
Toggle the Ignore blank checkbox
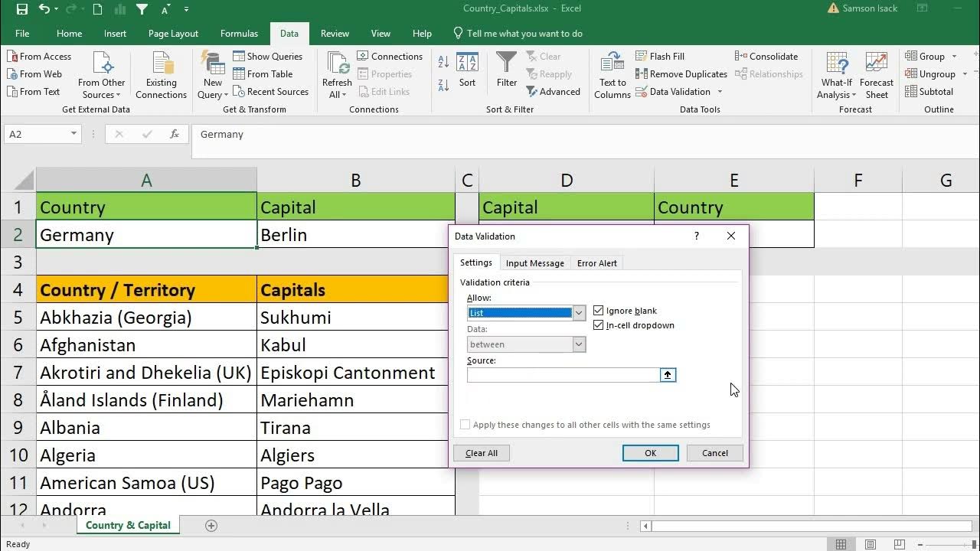(599, 311)
